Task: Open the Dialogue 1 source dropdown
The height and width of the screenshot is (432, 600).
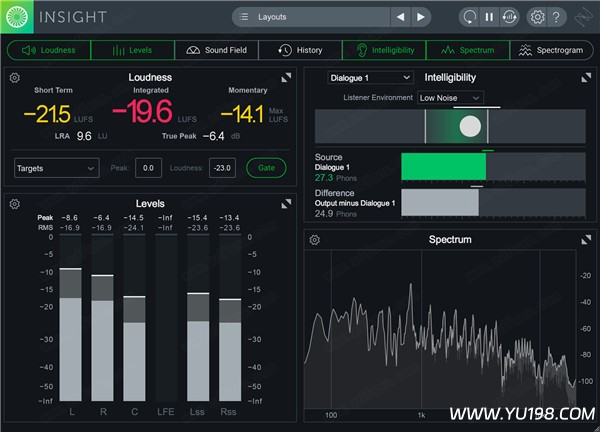Action: pos(370,78)
